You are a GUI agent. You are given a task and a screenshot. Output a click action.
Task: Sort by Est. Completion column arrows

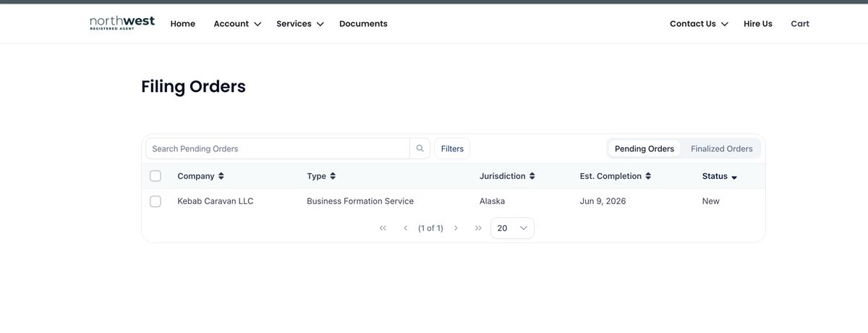click(x=648, y=176)
